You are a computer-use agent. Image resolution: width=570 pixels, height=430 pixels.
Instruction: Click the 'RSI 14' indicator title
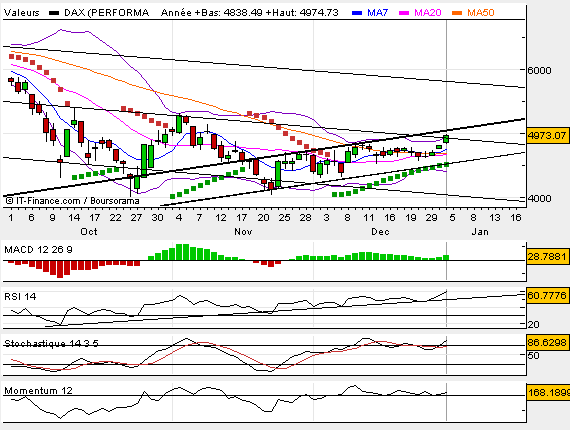click(x=20, y=297)
